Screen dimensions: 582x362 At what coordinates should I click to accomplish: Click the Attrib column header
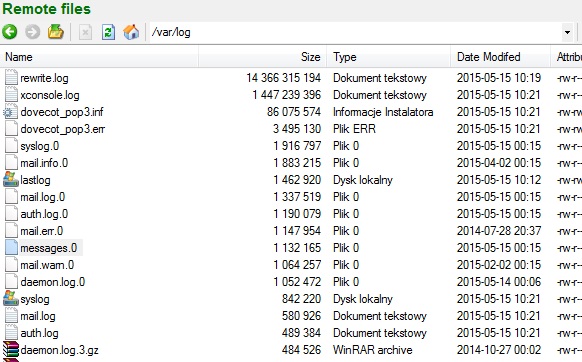[566, 57]
